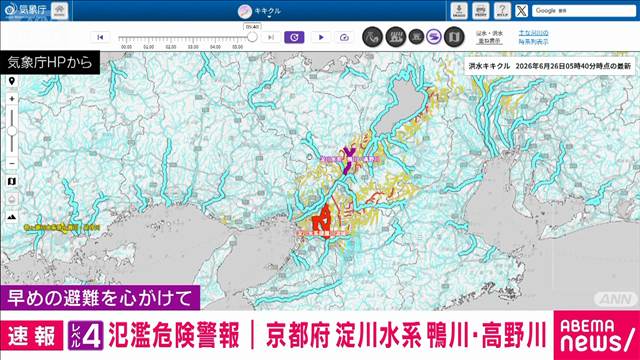640x360 pixels.
Task: Click the JMA logo at top left
Action: (25, 10)
